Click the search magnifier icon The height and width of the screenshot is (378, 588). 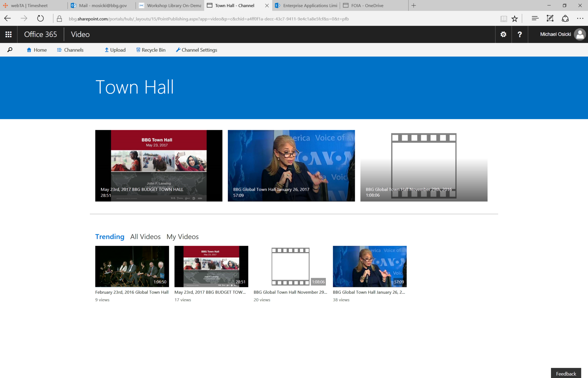(10, 50)
